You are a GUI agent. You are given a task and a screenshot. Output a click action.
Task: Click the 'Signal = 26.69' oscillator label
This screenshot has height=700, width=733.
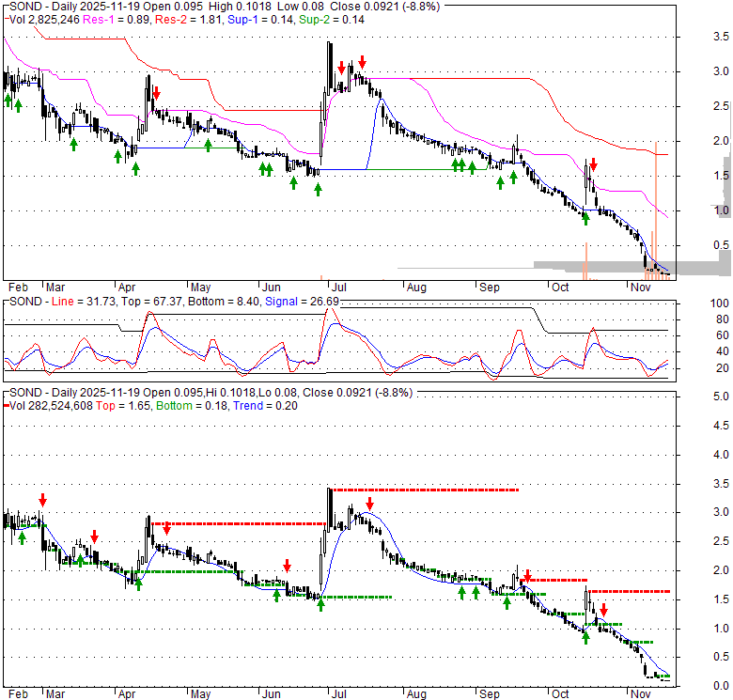(x=302, y=302)
